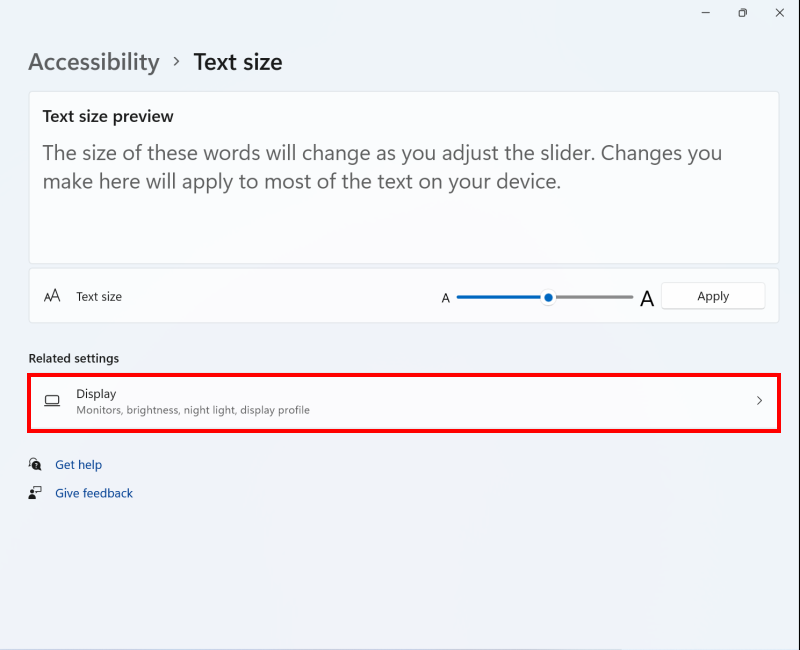Open the Give feedback link
Screen dimensions: 800x650
94,493
